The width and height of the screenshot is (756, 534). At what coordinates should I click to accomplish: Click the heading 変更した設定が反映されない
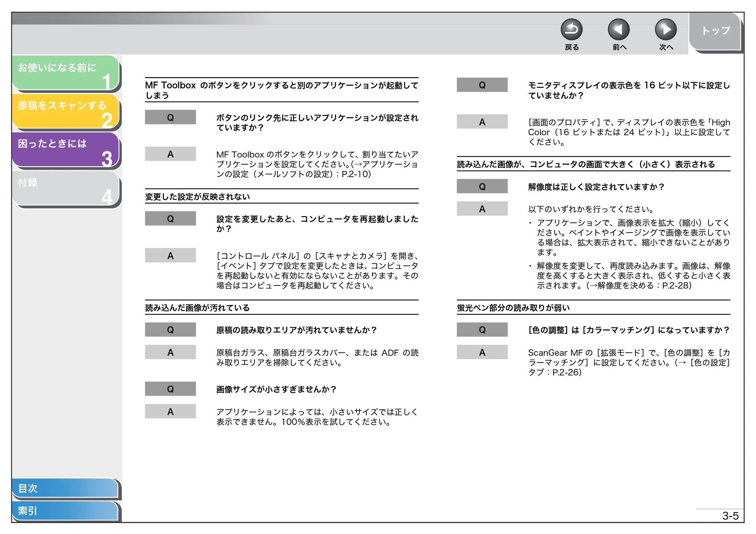click(198, 197)
